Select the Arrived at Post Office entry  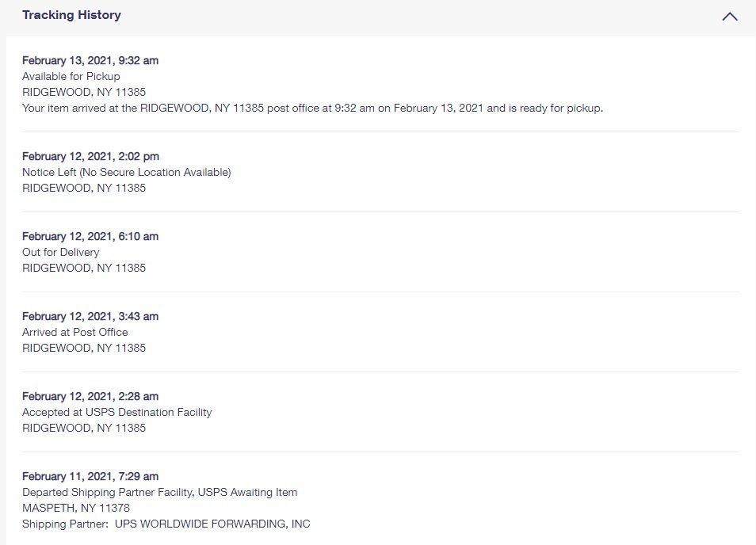click(74, 332)
